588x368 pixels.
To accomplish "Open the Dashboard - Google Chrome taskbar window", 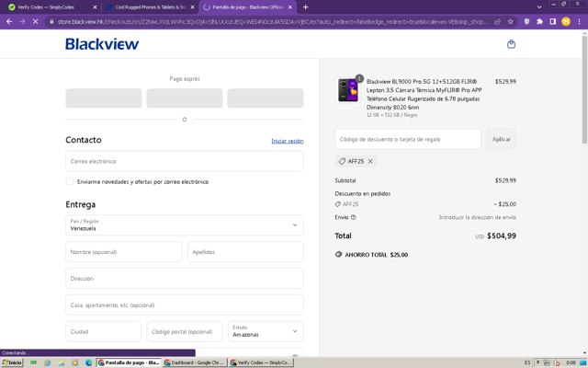I will (x=195, y=362).
